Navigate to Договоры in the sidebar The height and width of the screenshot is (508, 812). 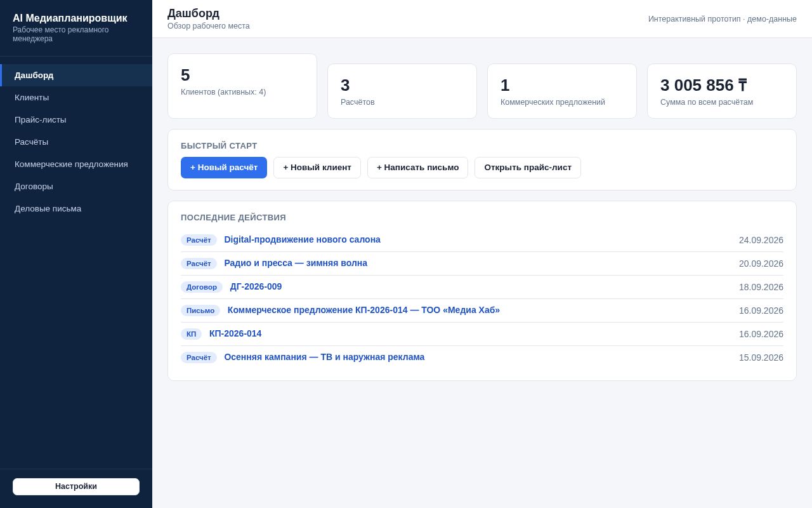point(76,186)
